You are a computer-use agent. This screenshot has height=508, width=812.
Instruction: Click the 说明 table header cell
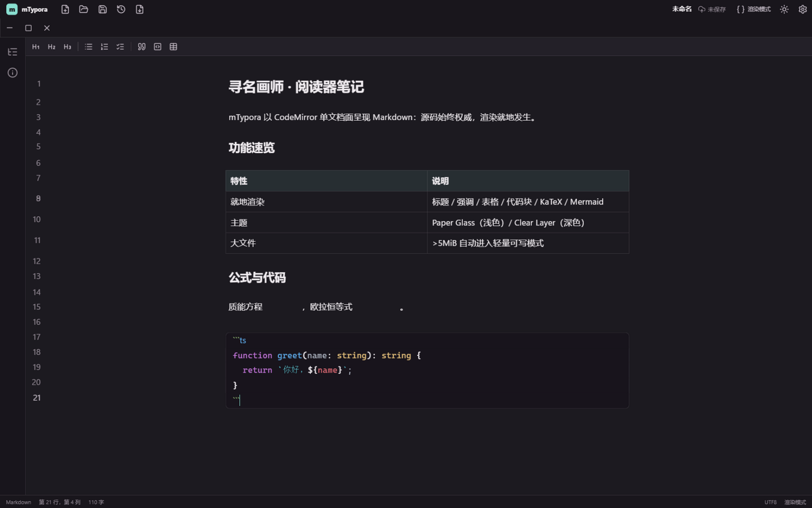[528, 181]
